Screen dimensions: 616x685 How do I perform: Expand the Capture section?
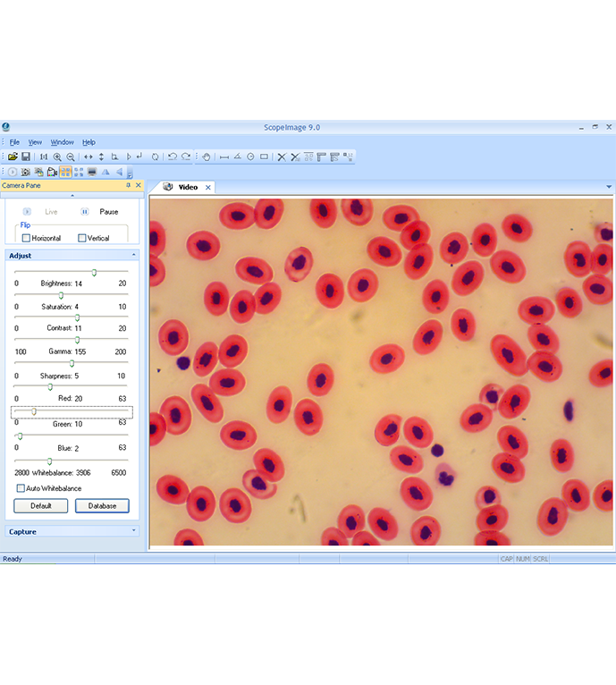134,531
